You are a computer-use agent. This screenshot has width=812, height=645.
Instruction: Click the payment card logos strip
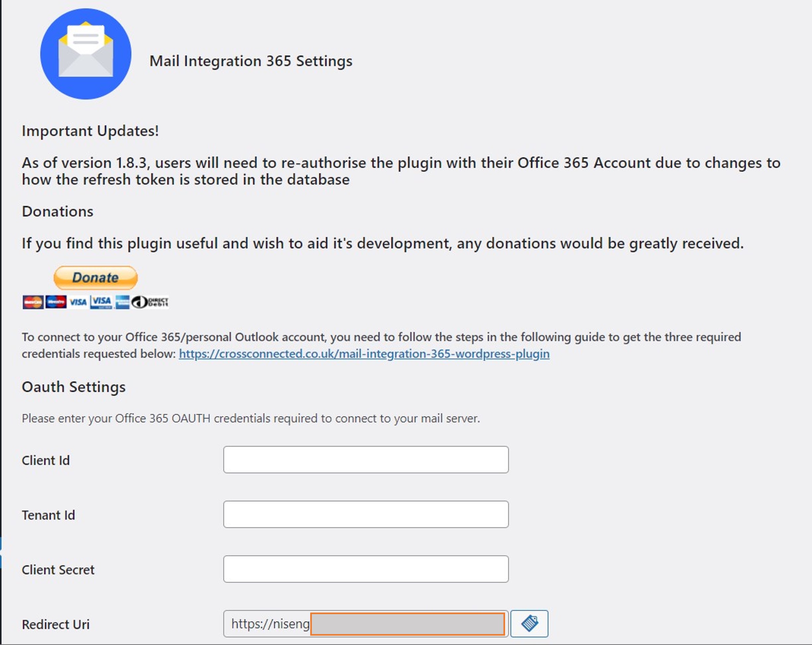(95, 302)
